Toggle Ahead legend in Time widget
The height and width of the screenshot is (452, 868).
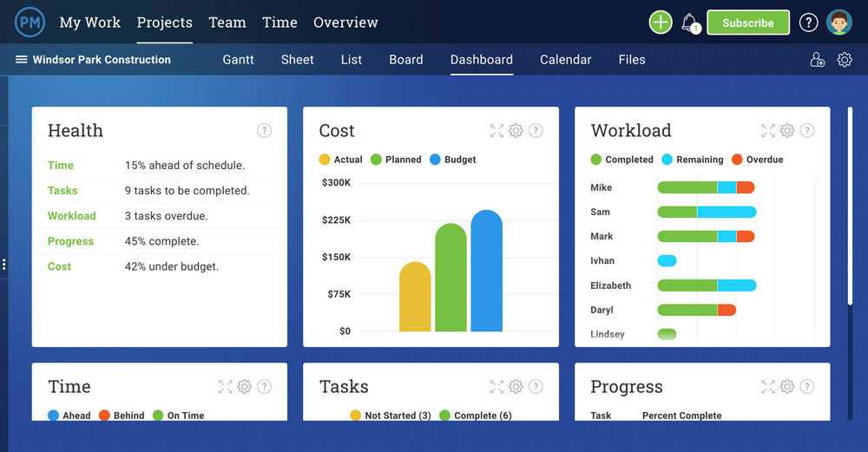69,416
